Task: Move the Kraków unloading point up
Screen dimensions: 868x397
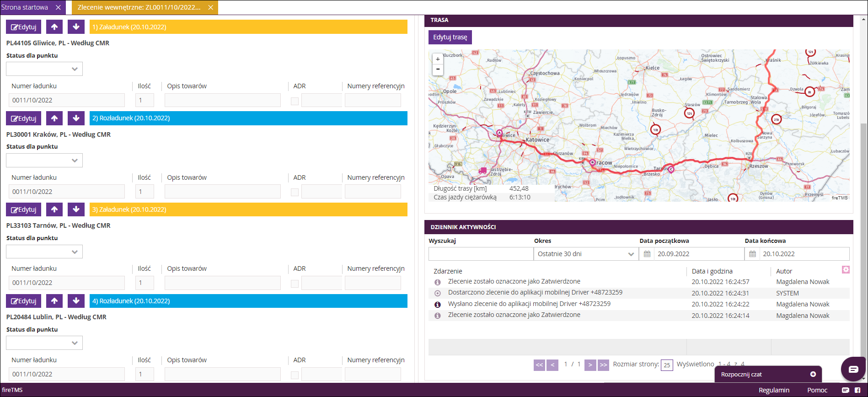Action: (x=54, y=118)
